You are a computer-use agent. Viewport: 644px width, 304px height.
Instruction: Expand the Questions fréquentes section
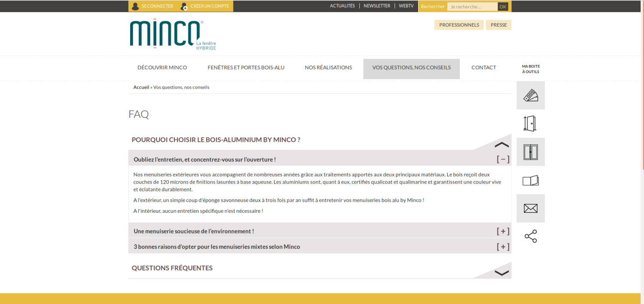[x=501, y=273]
